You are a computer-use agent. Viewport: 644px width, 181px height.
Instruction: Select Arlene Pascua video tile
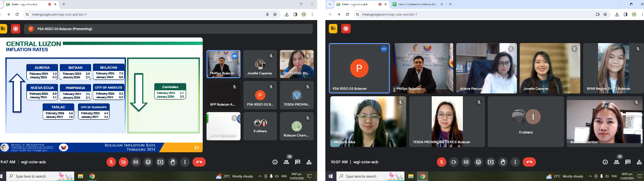(x=486, y=68)
